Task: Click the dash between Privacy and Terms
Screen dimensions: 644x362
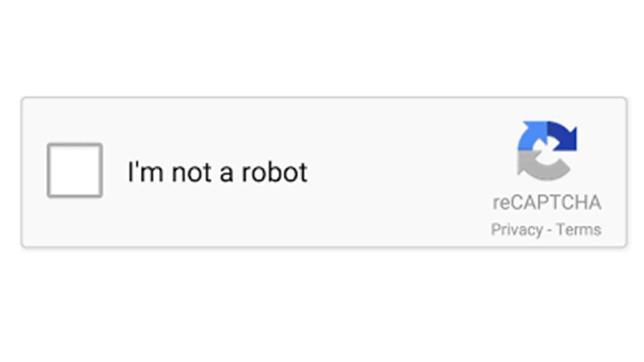Action: 548,230
